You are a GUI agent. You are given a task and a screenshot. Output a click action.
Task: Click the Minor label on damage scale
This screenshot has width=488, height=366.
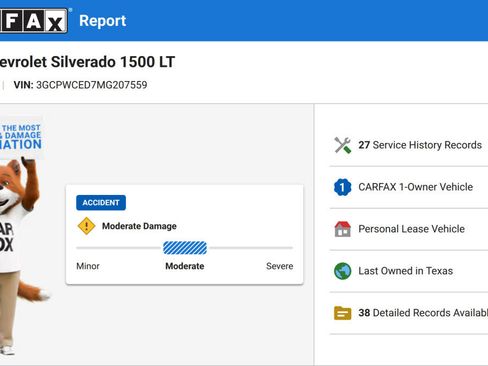coord(88,266)
